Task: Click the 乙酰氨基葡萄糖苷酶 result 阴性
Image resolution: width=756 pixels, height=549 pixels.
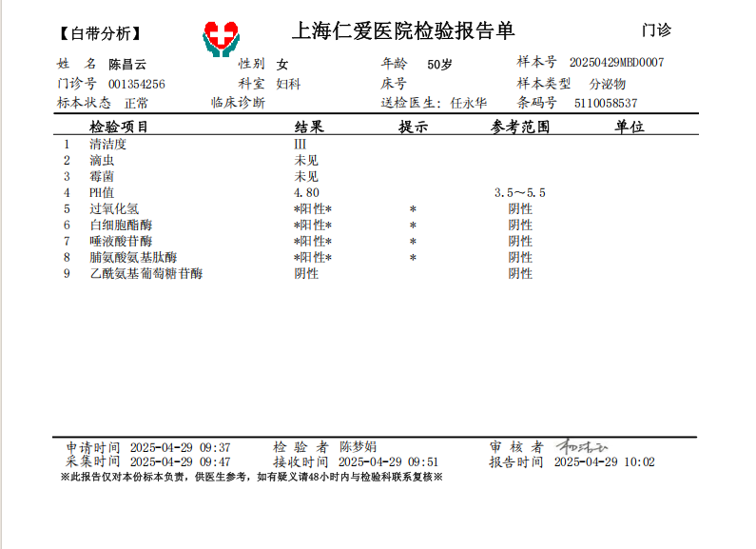Action: coord(306,273)
